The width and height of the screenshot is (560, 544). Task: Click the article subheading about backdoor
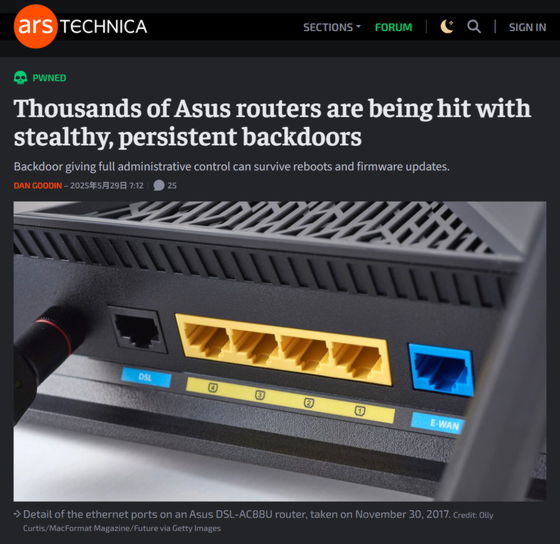(231, 166)
